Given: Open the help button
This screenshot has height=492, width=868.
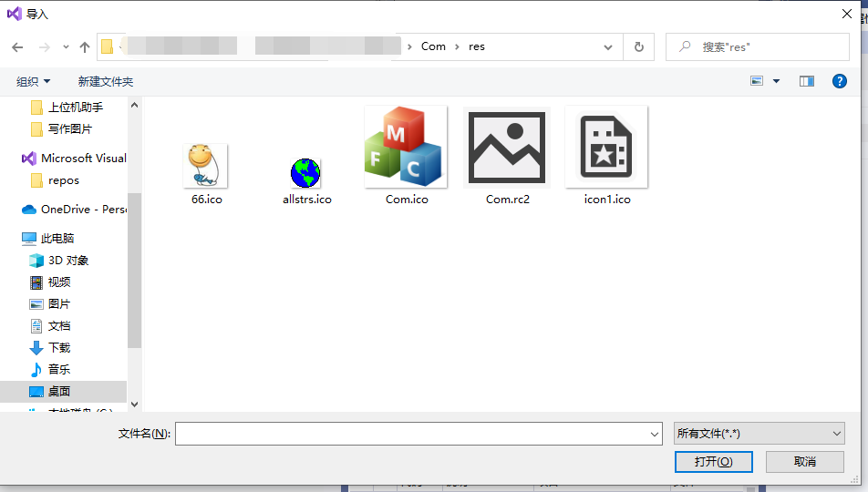Looking at the screenshot, I should [839, 81].
